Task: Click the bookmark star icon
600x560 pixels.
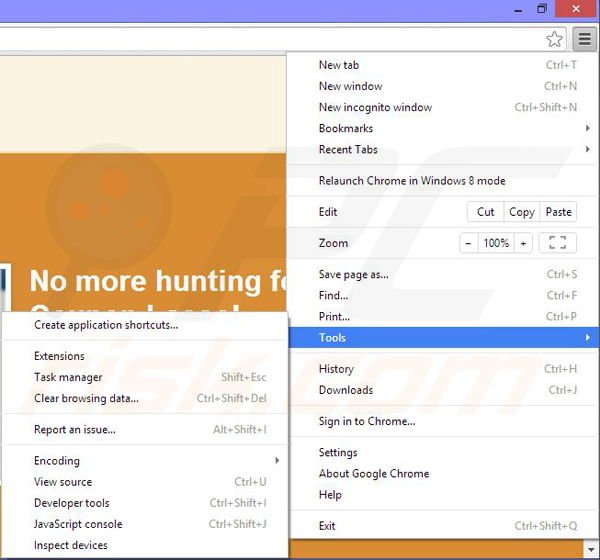Action: click(554, 39)
